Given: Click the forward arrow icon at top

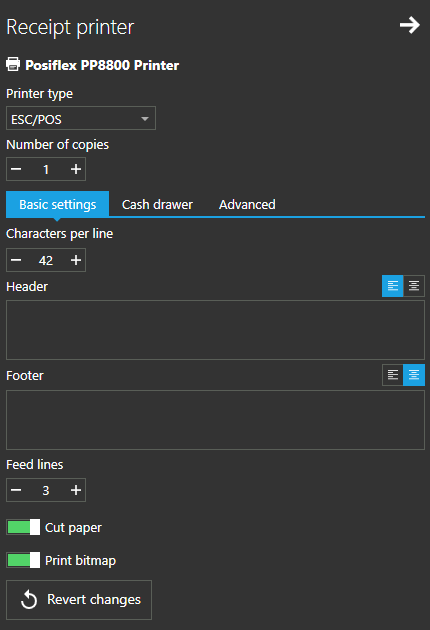Looking at the screenshot, I should (410, 25).
